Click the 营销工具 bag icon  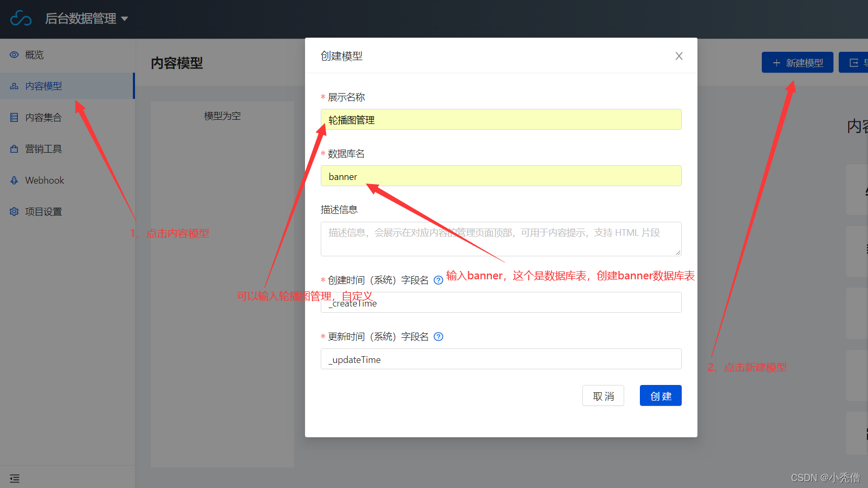14,149
